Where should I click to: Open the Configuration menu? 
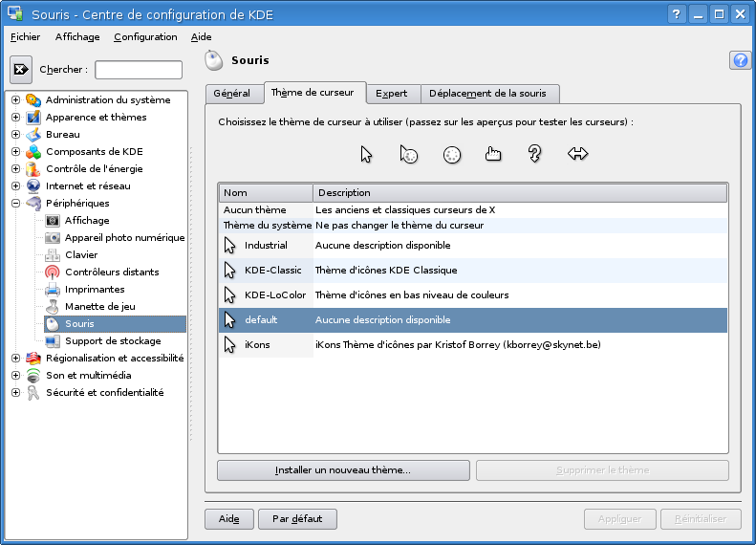tap(145, 37)
